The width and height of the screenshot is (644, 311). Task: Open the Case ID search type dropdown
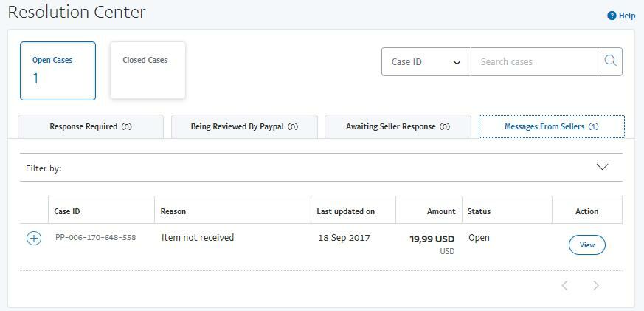(x=426, y=62)
